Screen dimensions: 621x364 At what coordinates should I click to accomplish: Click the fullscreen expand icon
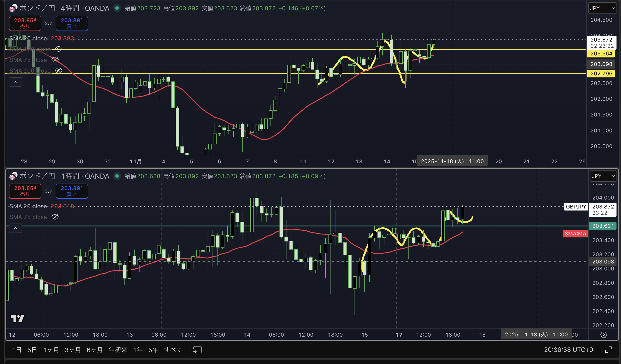pyautogui.click(x=608, y=349)
